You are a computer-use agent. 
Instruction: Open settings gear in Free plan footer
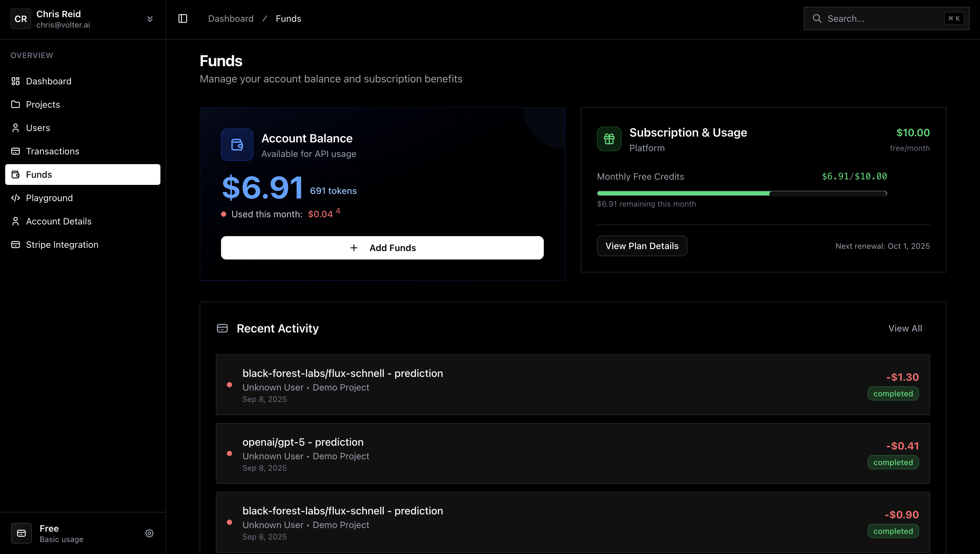pos(149,533)
